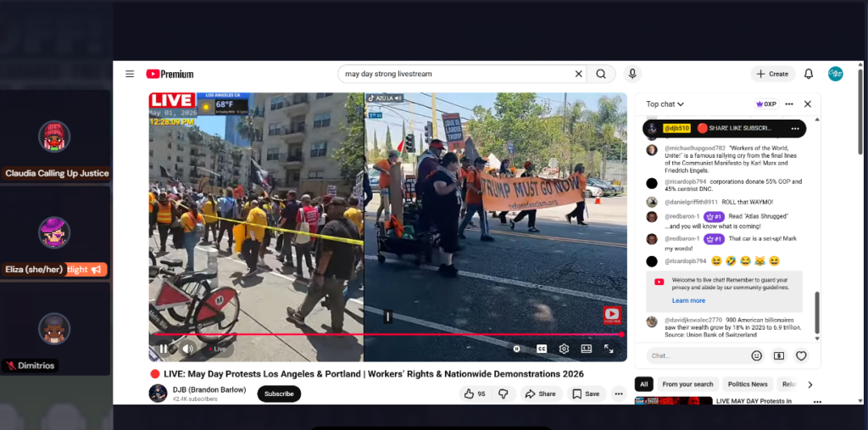868x430 pixels.
Task: Mute the video with the speaker icon
Action: pyautogui.click(x=187, y=349)
